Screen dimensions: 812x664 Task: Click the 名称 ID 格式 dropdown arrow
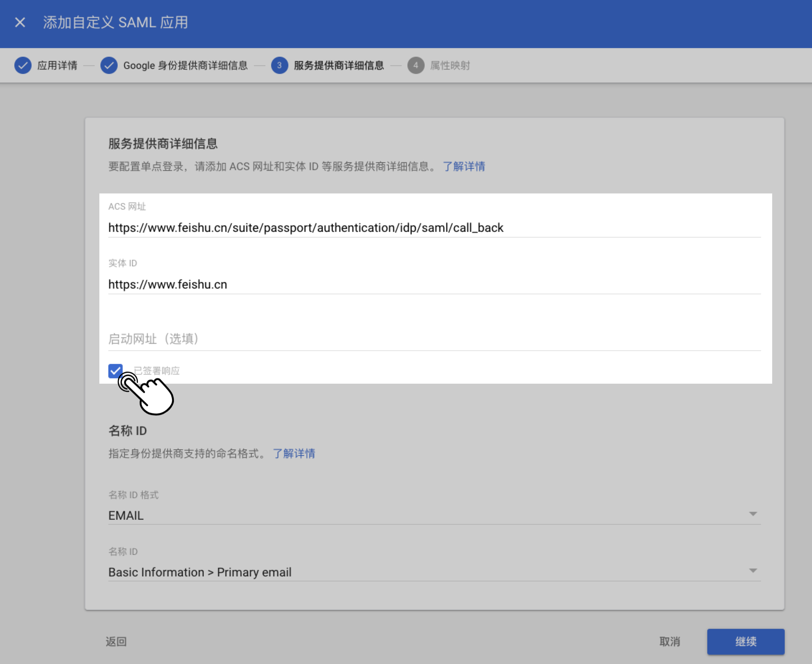click(x=753, y=514)
